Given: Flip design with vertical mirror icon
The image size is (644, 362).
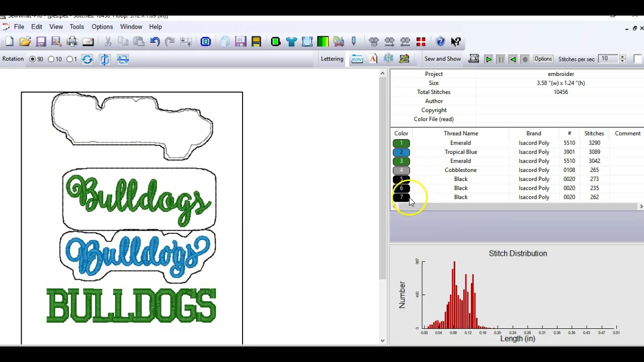Looking at the screenshot, I should (x=105, y=59).
